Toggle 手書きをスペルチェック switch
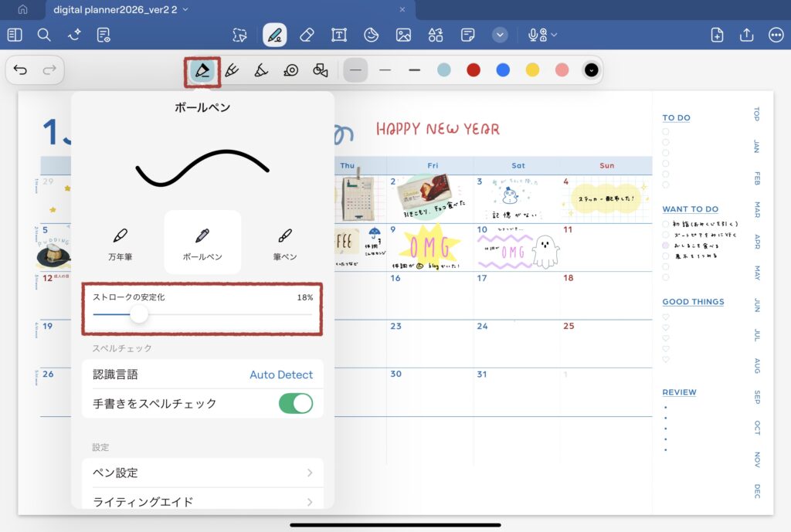The width and height of the screenshot is (791, 532). (295, 403)
